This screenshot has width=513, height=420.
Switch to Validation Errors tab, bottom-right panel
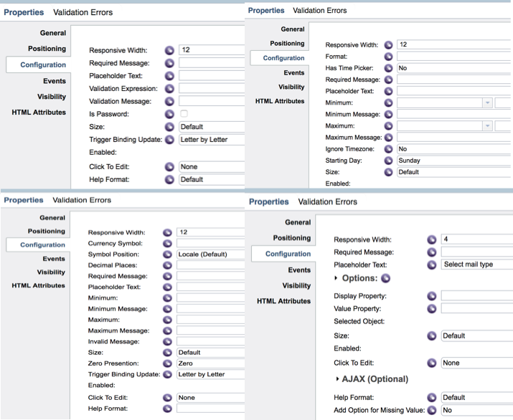click(x=327, y=202)
